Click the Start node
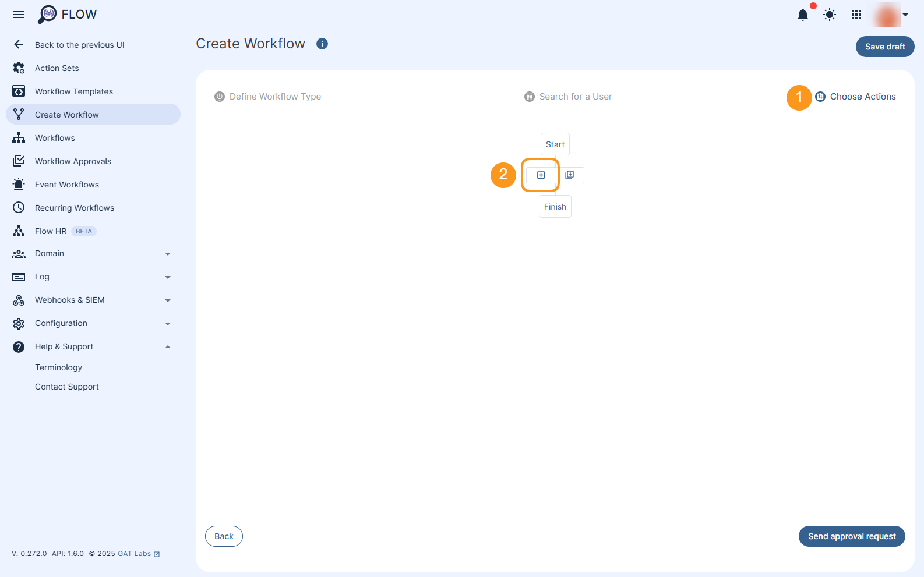Screen dimensions: 924x577 tap(555, 144)
